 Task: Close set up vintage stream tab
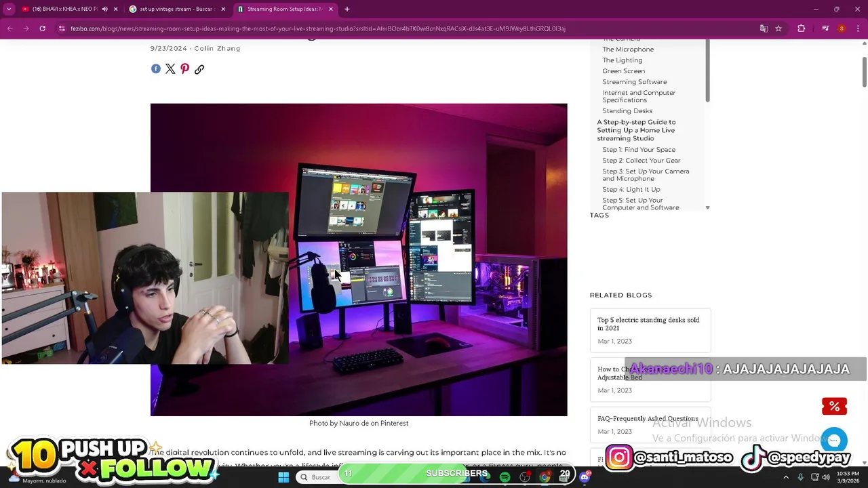pyautogui.click(x=223, y=9)
